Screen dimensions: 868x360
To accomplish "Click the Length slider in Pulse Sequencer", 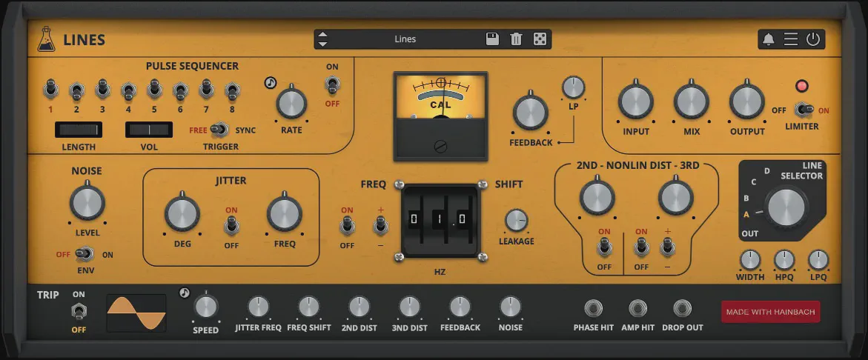I will click(78, 130).
